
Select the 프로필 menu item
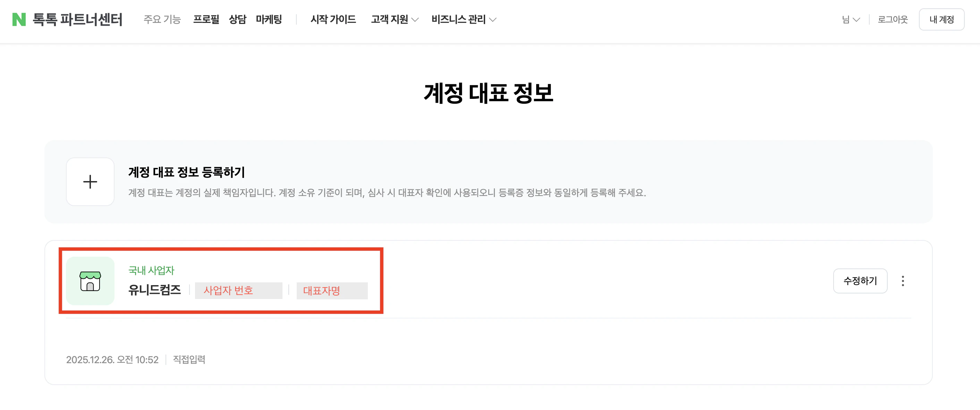(x=206, y=20)
